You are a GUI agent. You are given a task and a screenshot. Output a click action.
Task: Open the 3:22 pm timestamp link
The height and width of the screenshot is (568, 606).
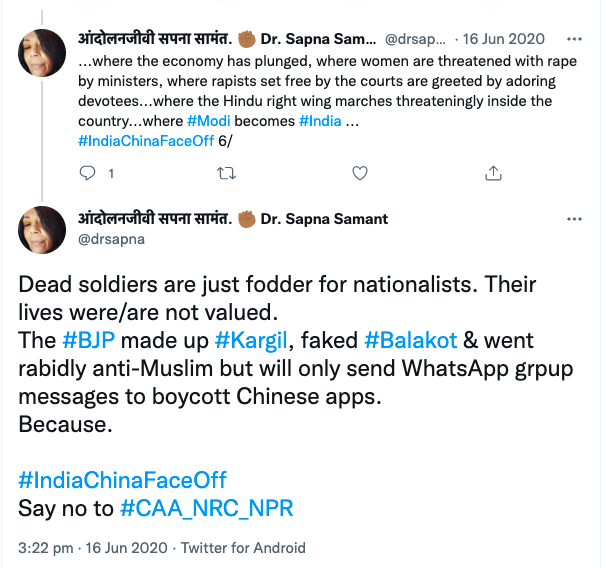46,548
